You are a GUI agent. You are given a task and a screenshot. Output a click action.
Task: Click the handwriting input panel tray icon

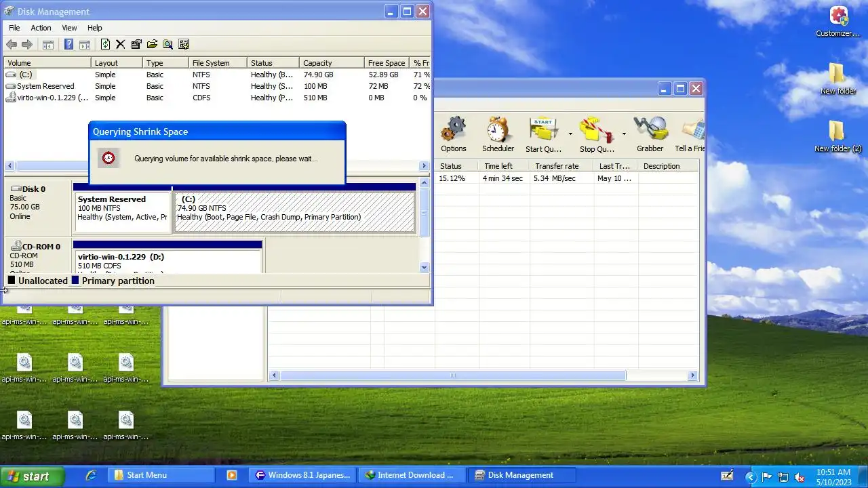coord(727,476)
